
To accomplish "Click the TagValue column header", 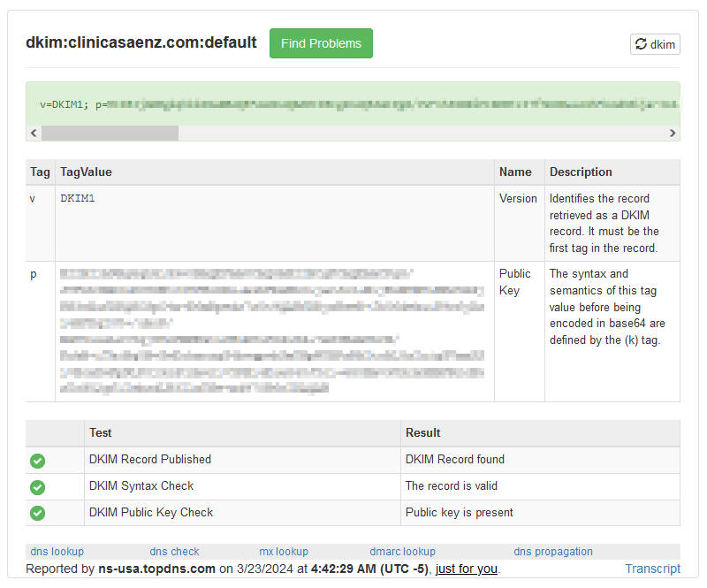I will (275, 172).
